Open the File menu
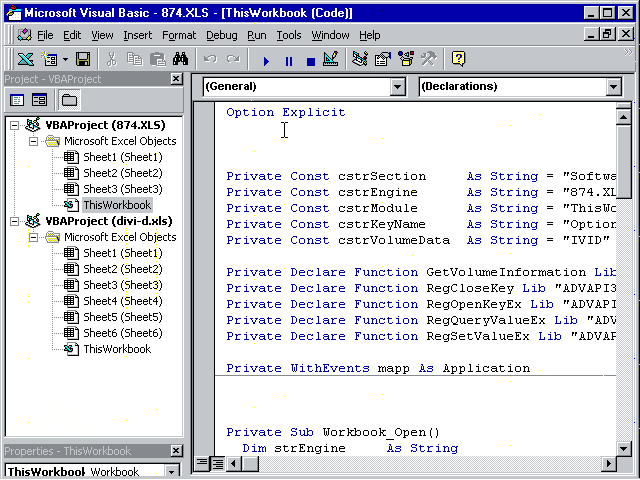 coord(45,36)
